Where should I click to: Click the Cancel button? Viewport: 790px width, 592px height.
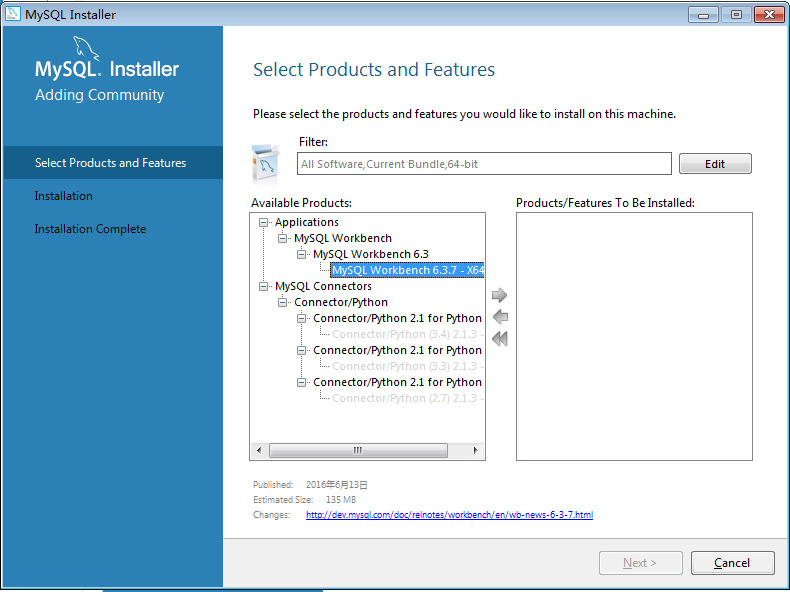coord(732,563)
